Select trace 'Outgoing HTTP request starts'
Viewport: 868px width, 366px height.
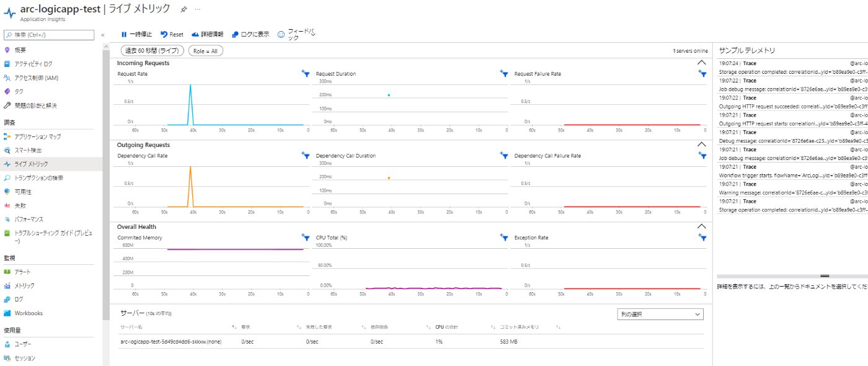[793, 119]
